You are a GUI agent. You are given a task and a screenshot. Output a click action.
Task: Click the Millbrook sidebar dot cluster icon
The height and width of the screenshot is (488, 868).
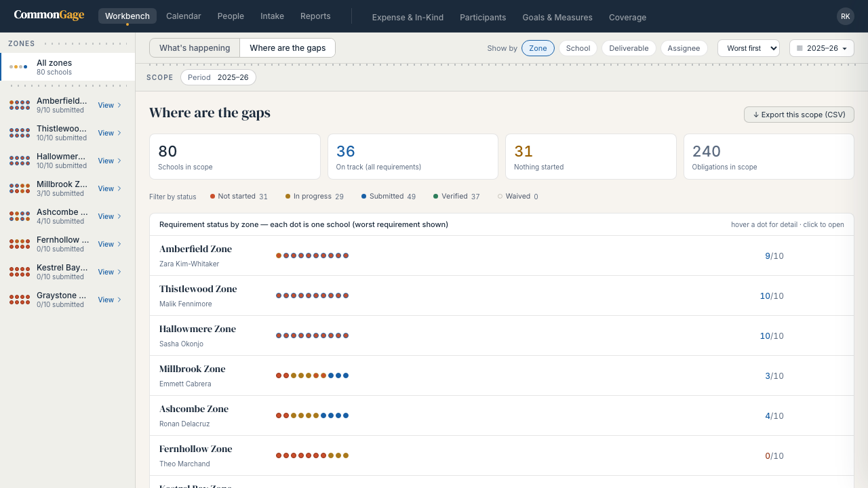(x=20, y=188)
